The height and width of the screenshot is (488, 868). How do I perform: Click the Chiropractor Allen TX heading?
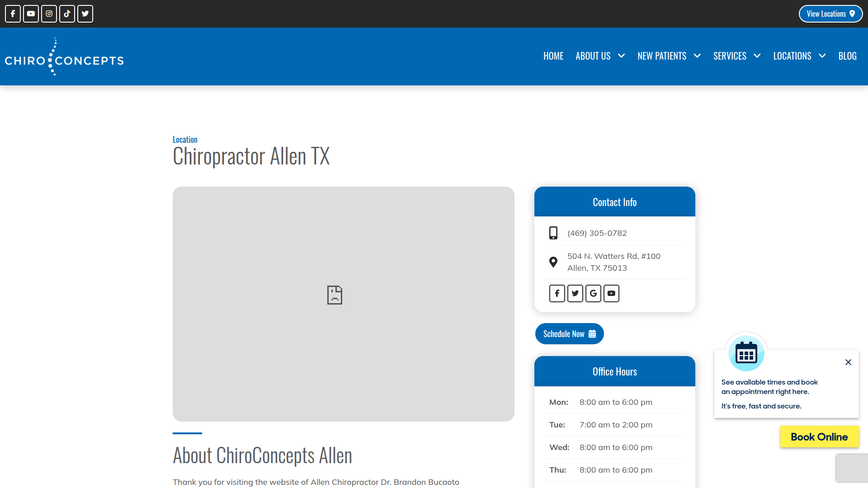pos(251,156)
